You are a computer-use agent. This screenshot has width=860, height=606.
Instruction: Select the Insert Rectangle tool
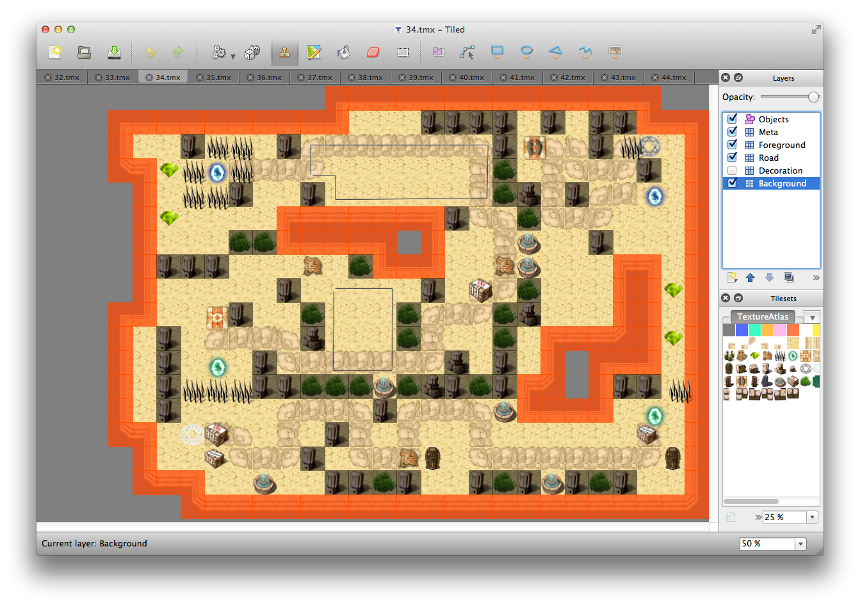[x=497, y=52]
